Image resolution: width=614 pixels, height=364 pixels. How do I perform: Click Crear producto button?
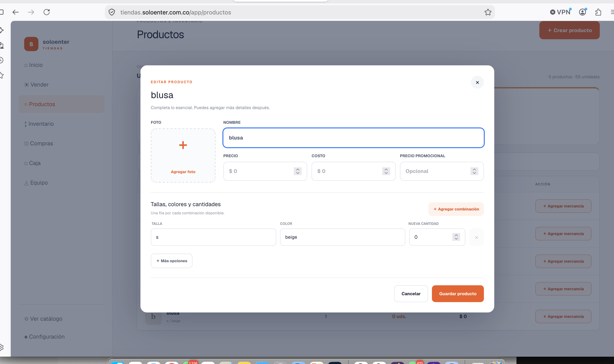[x=569, y=30]
